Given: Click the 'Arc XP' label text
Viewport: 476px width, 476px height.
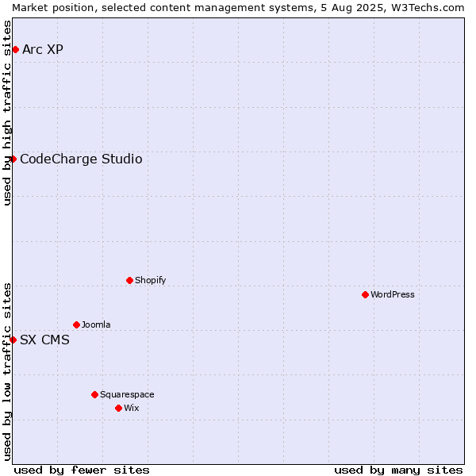Looking at the screenshot, I should (x=43, y=49).
